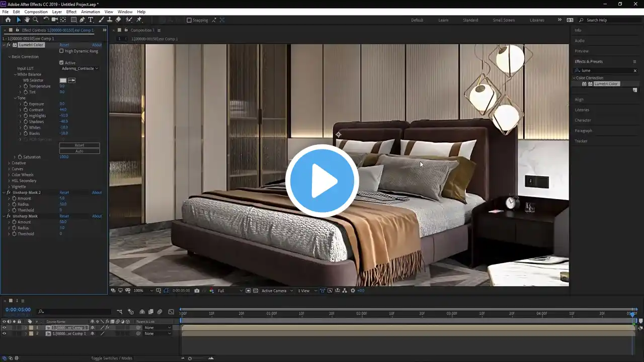Click the timeline current time 0:00:05:00

(x=18, y=310)
